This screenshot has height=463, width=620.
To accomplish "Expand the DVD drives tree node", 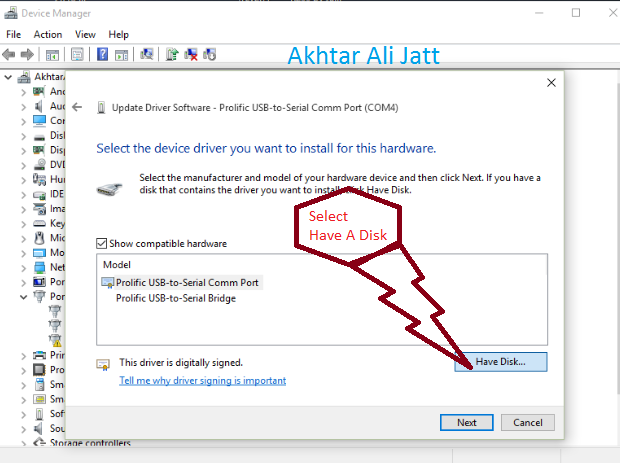I will click(23, 165).
